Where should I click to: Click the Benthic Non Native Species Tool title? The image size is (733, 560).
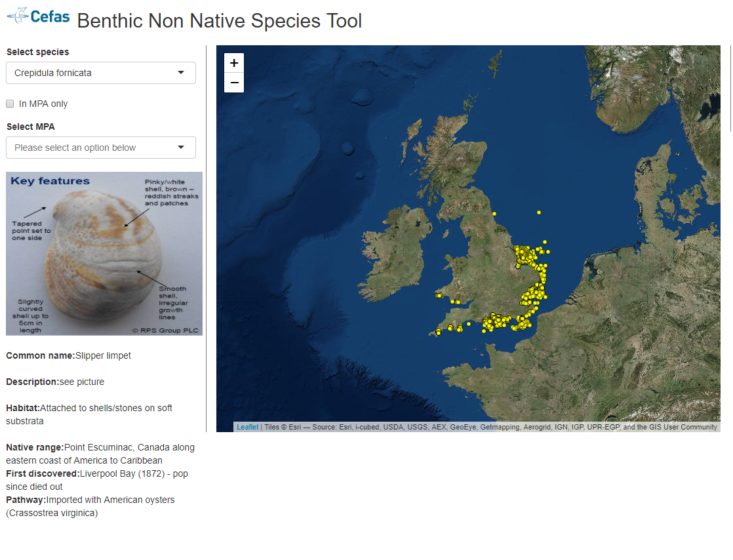coord(219,21)
